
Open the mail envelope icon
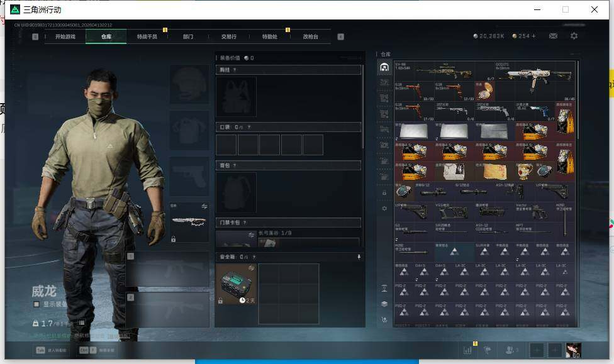click(x=553, y=36)
